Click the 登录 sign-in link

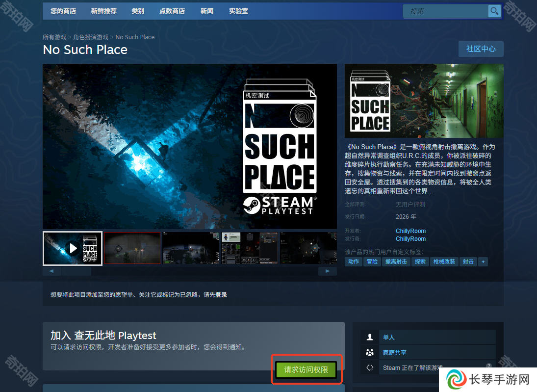coord(221,295)
